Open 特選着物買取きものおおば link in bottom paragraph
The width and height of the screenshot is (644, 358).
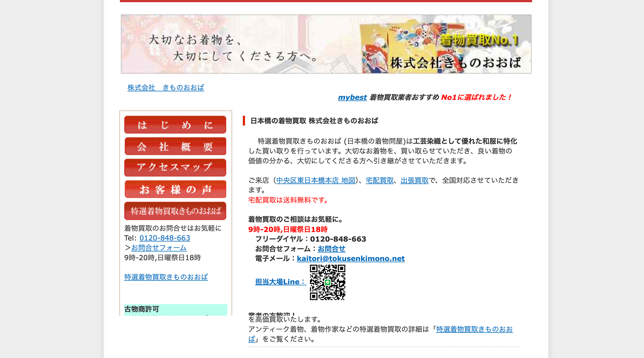(474, 329)
